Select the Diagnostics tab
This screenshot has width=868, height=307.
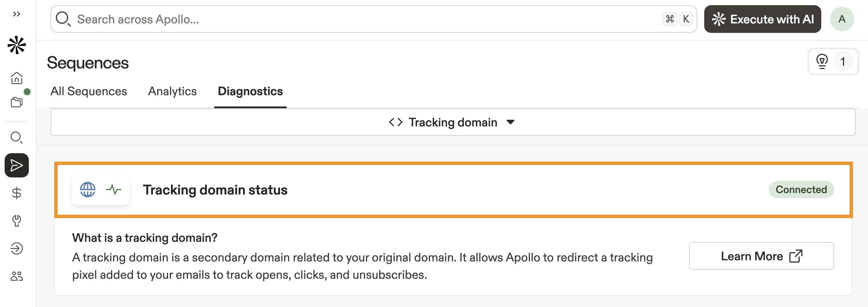click(250, 91)
